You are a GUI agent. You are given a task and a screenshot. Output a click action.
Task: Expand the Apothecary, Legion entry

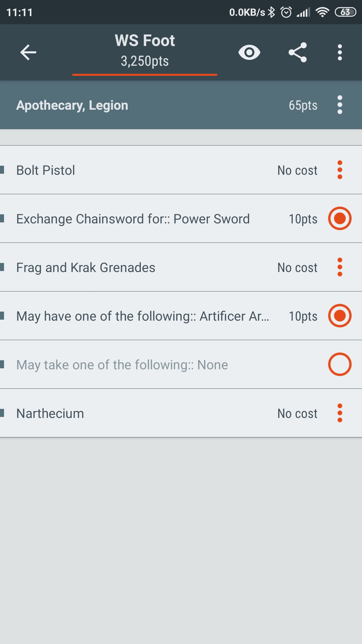coord(134,105)
